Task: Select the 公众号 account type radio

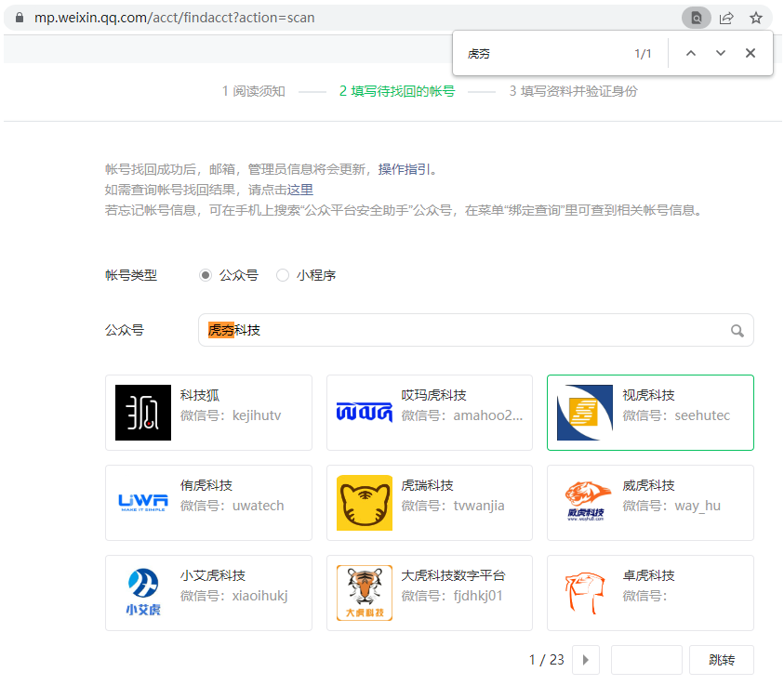Action: [205, 275]
